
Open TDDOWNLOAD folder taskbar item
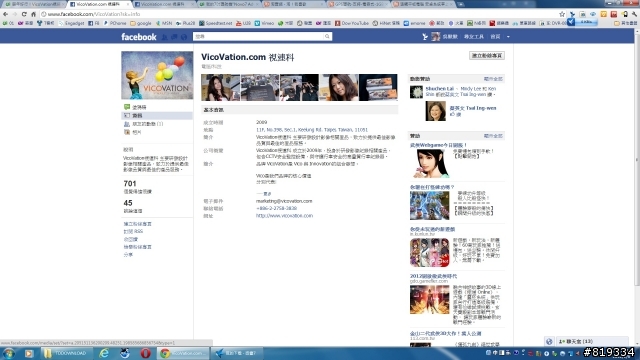click(x=67, y=353)
